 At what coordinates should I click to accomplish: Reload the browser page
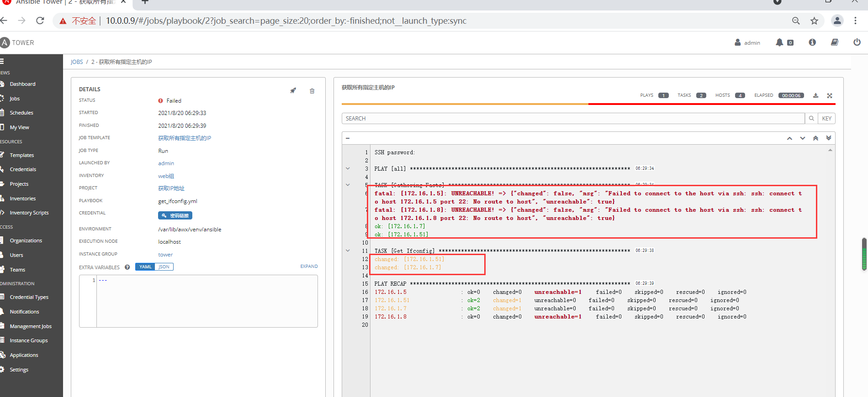[x=40, y=21]
